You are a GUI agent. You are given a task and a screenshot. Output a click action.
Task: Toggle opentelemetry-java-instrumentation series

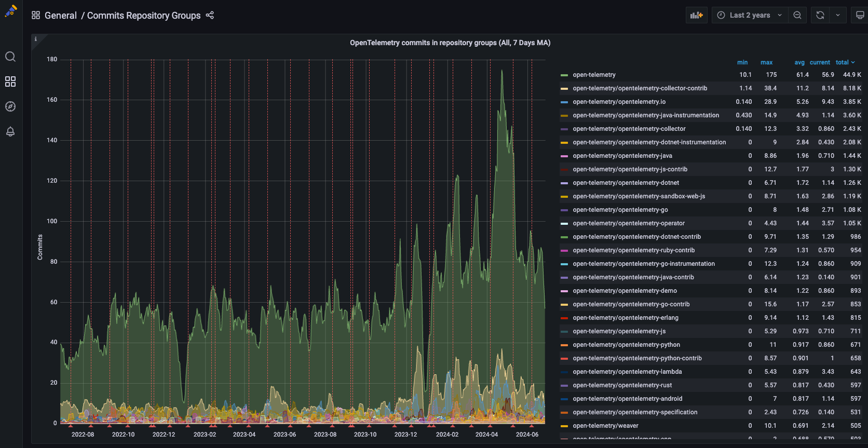point(646,115)
